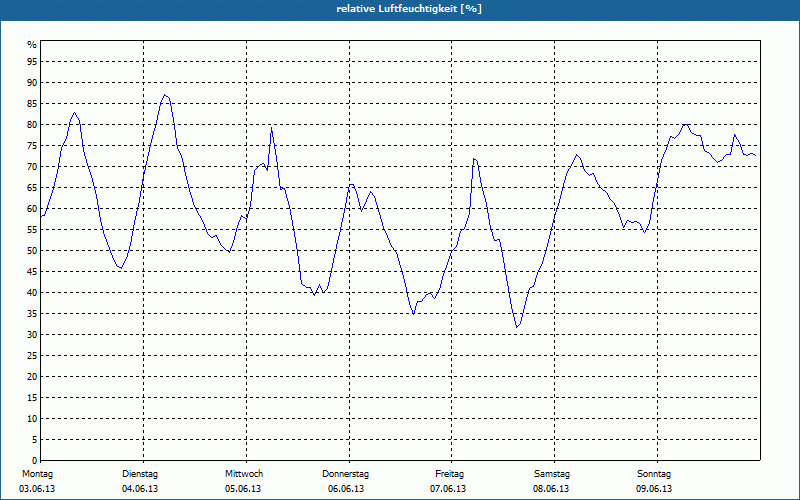The image size is (800, 500).
Task: Click the y-axis value 70
Action: 32,167
